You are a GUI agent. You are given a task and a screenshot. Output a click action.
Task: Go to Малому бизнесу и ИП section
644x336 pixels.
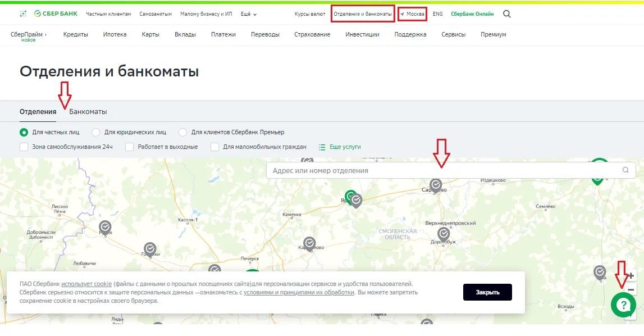coord(206,14)
